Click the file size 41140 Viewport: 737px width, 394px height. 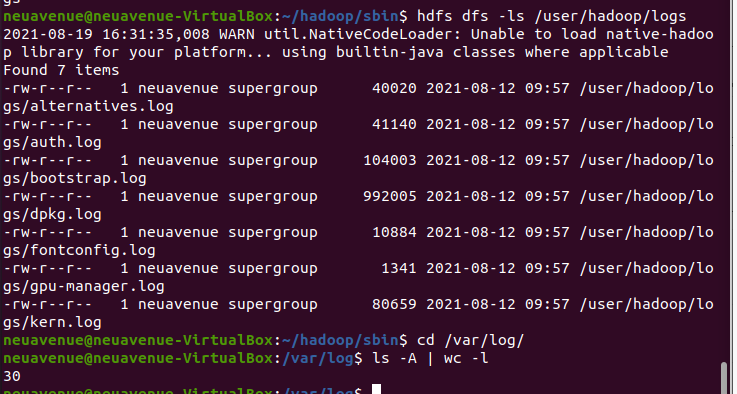click(394, 124)
